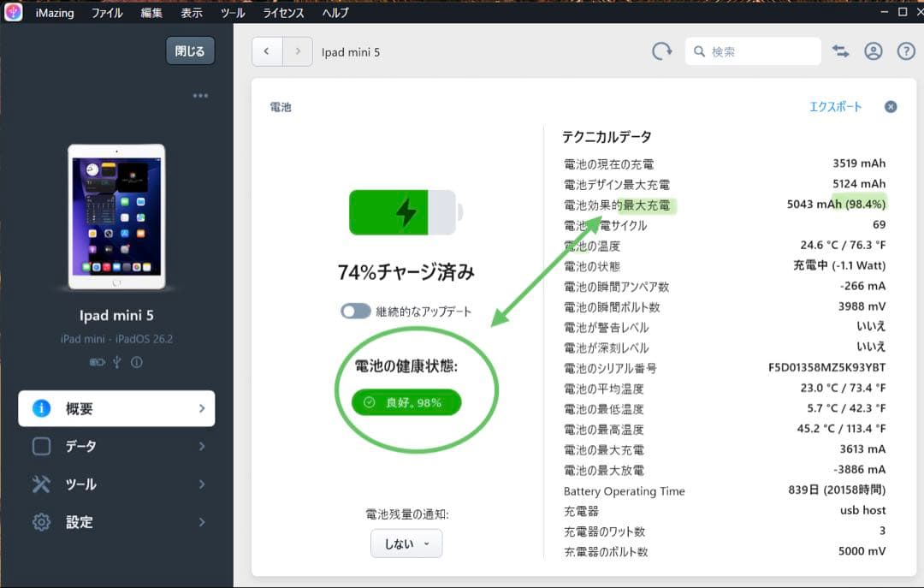
Task: Enable the 継続的なアップデート toggle
Action: (355, 312)
